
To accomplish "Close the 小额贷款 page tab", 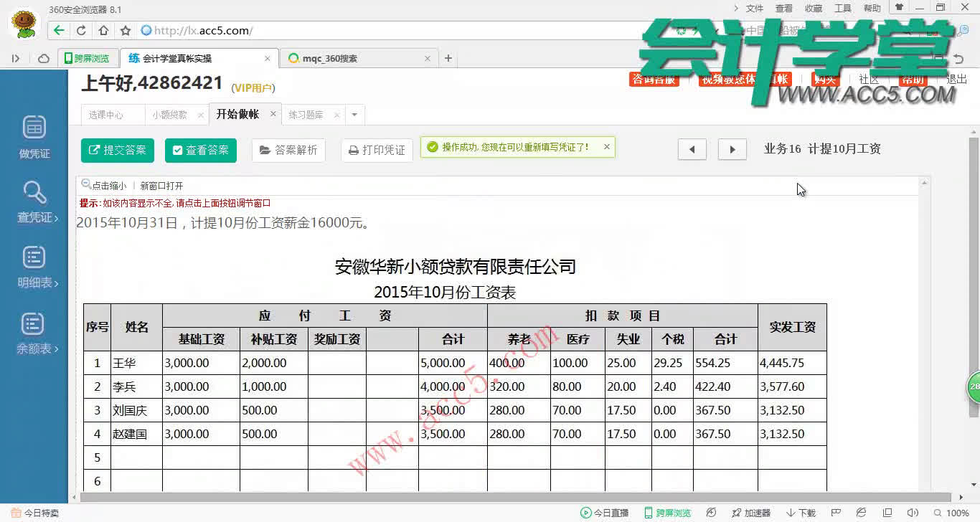I will pos(200,115).
